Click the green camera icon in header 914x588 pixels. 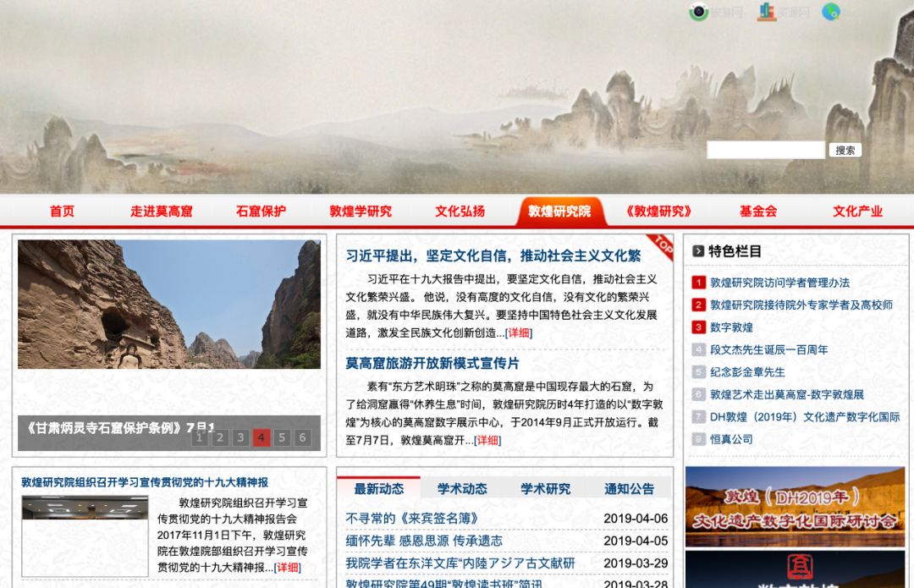pos(698,12)
